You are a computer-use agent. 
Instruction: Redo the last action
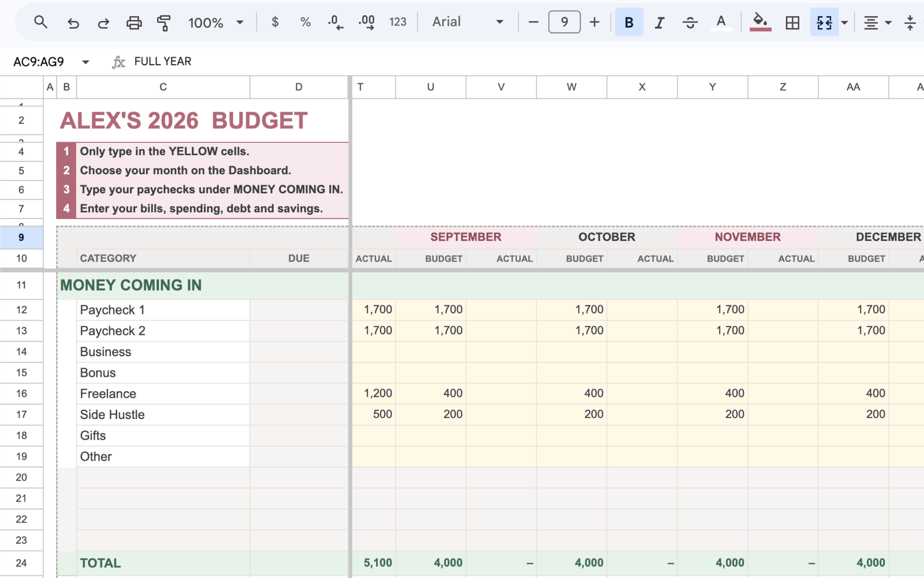103,23
